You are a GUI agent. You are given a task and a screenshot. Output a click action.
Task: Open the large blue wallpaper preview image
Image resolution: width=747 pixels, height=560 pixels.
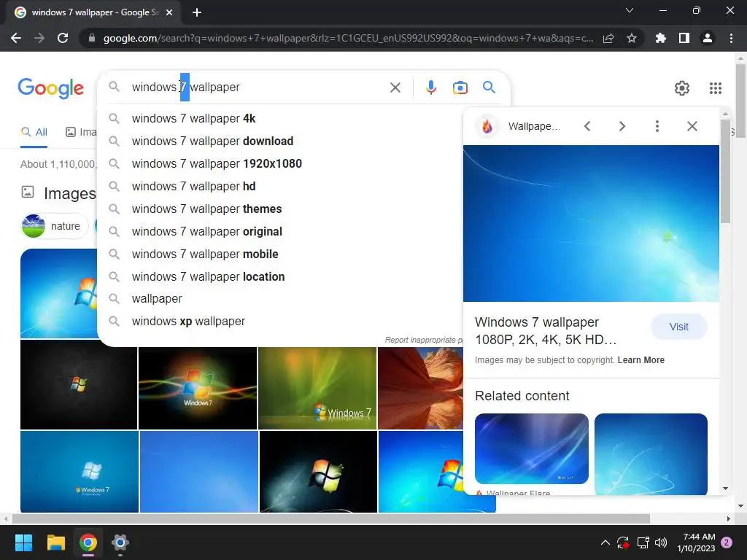(591, 223)
